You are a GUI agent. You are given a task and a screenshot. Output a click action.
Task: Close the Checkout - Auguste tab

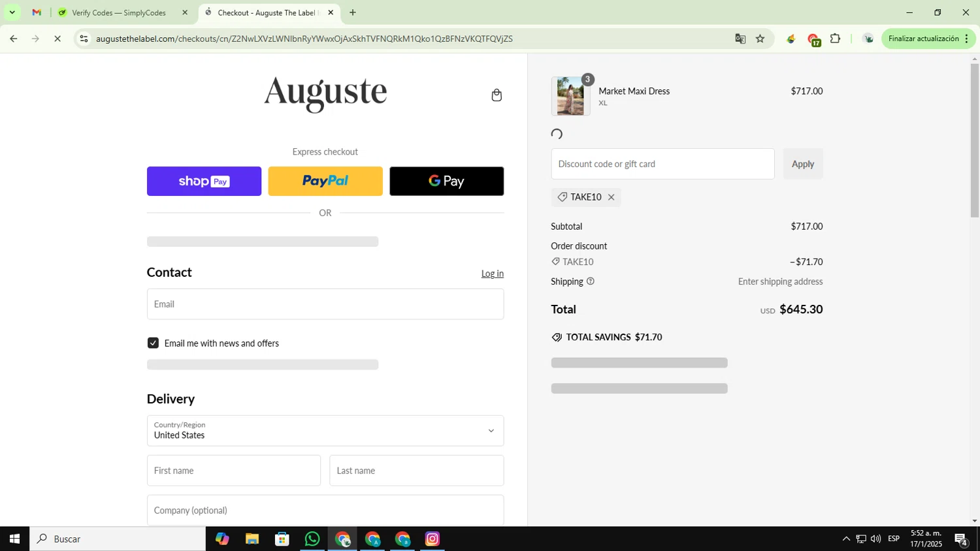point(331,12)
